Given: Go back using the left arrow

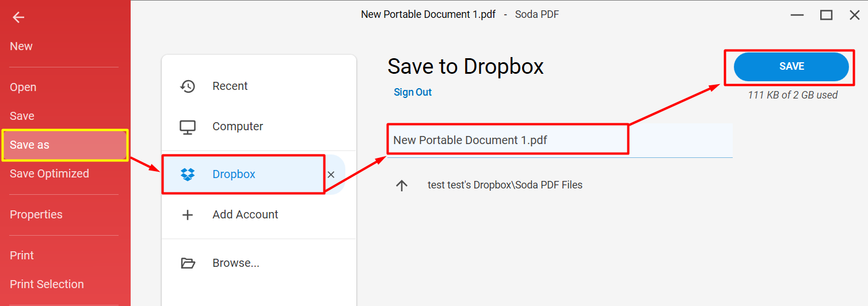Looking at the screenshot, I should (18, 17).
